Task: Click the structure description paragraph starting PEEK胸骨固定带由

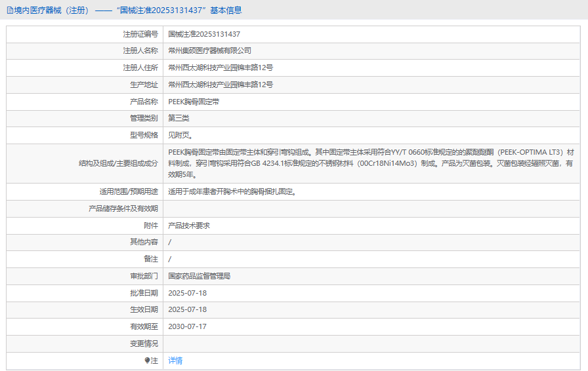Action: [371, 163]
